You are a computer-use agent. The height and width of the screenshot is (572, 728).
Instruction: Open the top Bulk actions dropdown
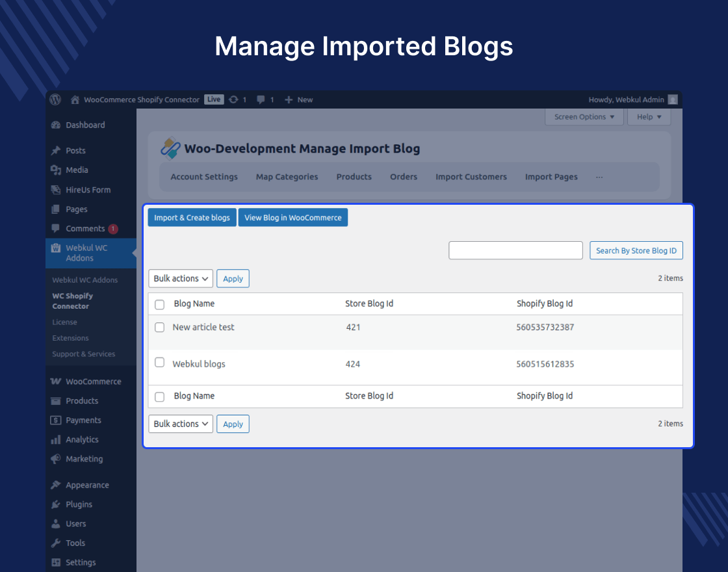[181, 279]
